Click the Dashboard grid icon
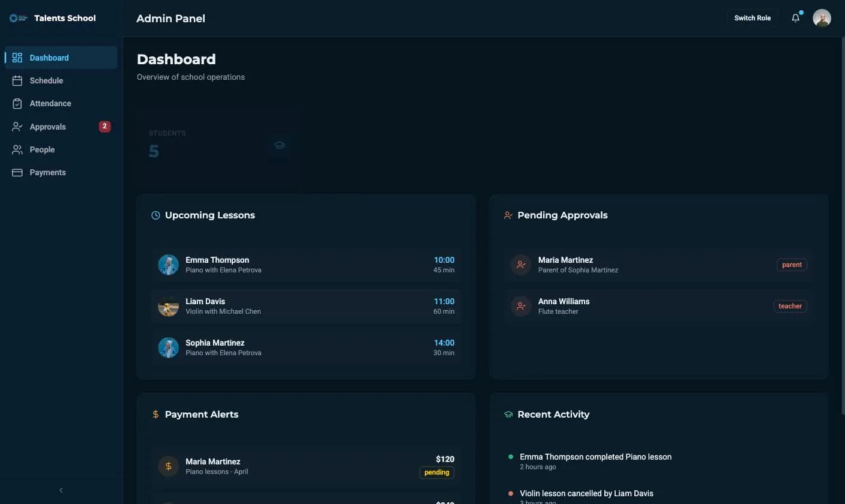 [17, 58]
